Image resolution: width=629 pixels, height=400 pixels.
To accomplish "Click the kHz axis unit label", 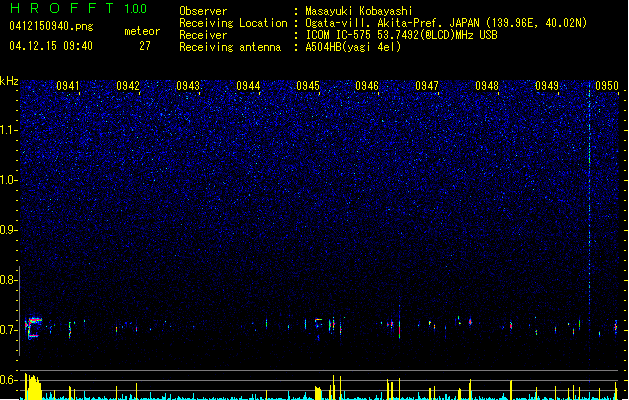I will pos(9,81).
